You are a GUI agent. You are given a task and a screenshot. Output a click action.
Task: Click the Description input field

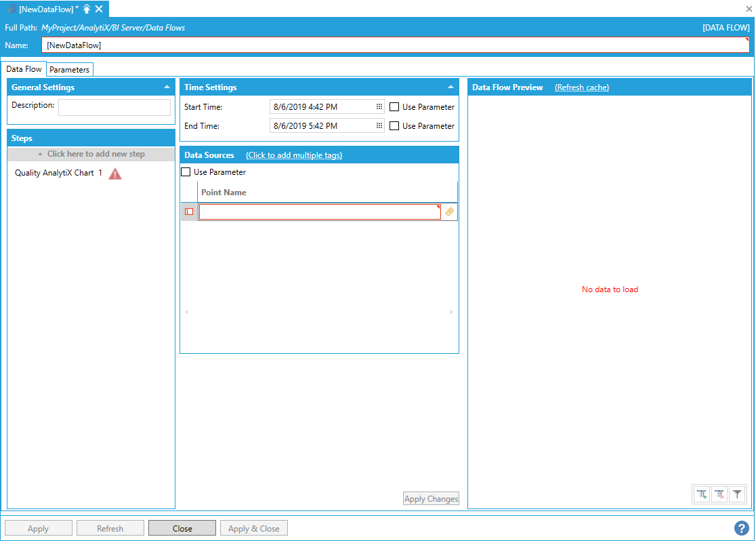click(x=114, y=108)
